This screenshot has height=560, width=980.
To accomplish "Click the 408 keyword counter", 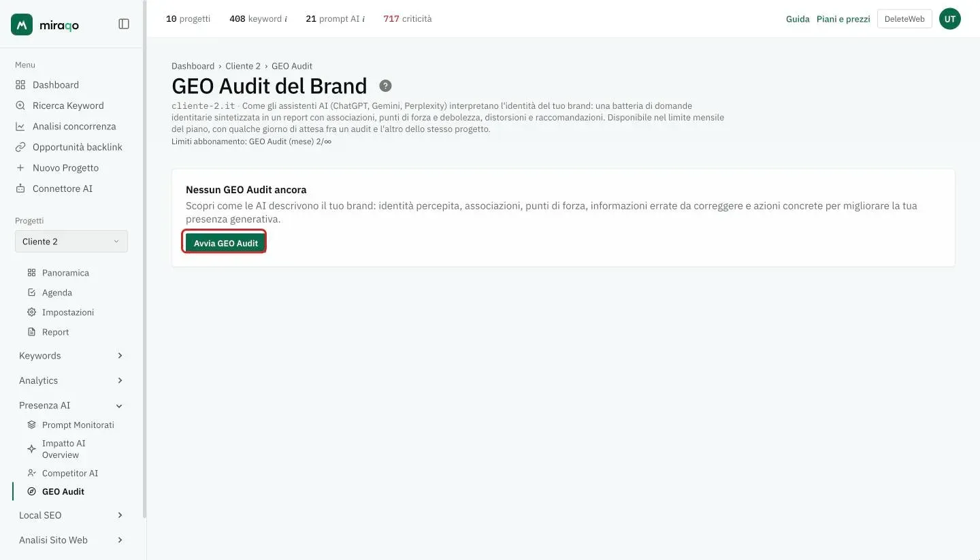I will tap(258, 19).
